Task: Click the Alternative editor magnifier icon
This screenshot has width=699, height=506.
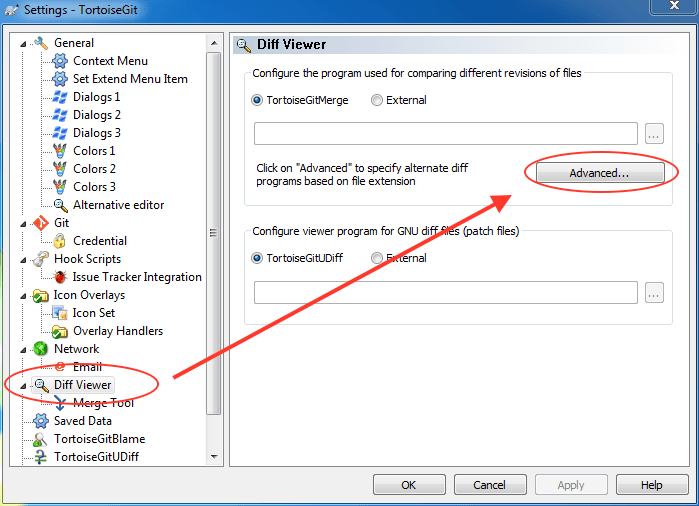Action: point(60,205)
